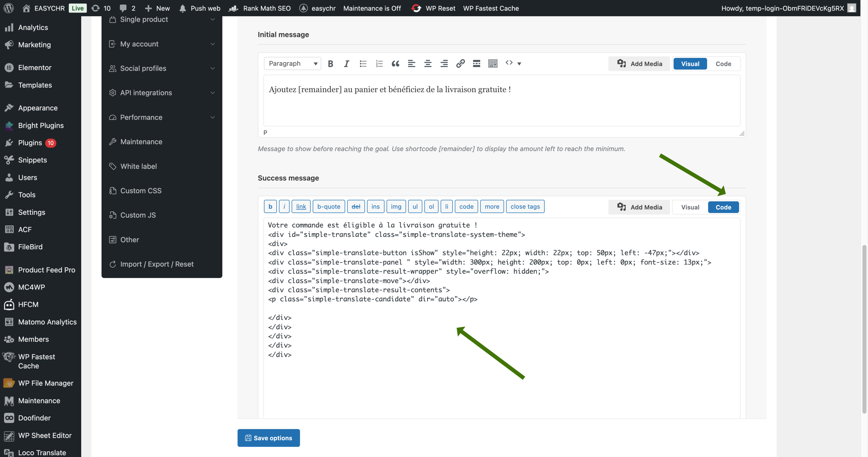Open WP Reset in admin bar
Viewport: 868px width, 457px height.
pyautogui.click(x=433, y=8)
